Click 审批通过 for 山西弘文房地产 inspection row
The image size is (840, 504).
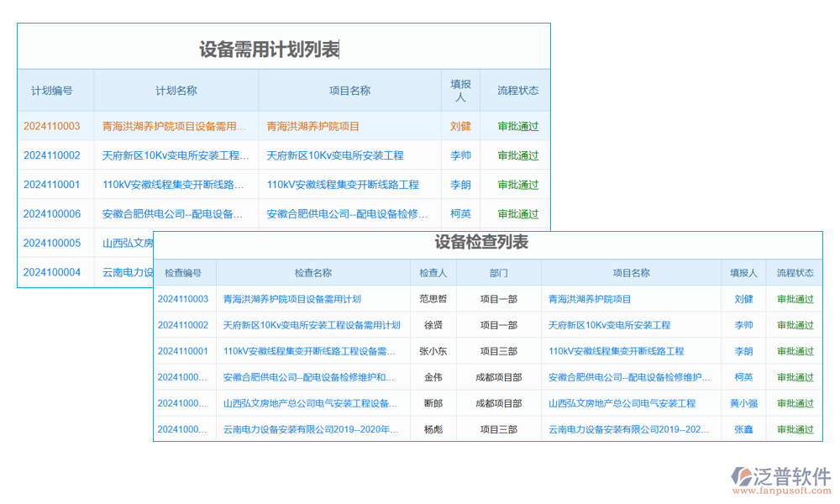(x=795, y=403)
